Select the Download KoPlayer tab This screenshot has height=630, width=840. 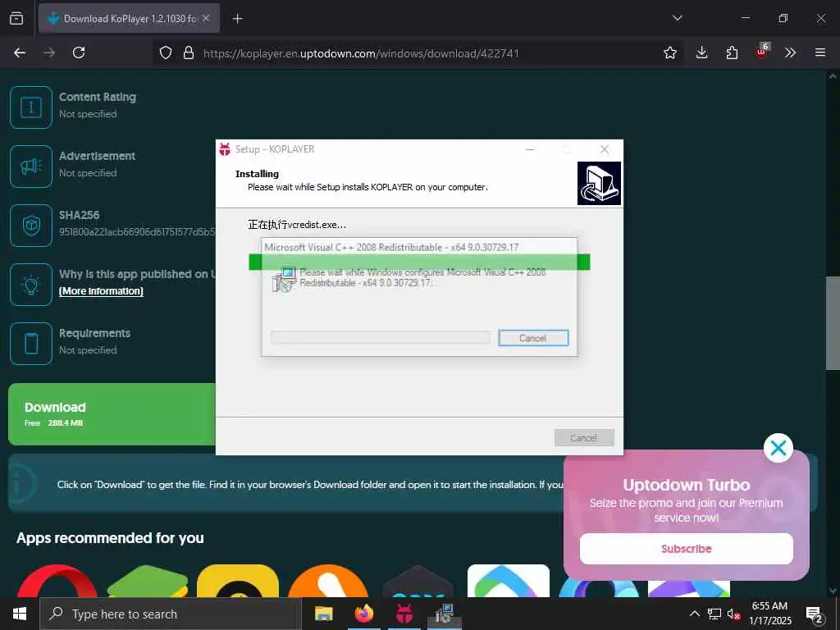[129, 18]
